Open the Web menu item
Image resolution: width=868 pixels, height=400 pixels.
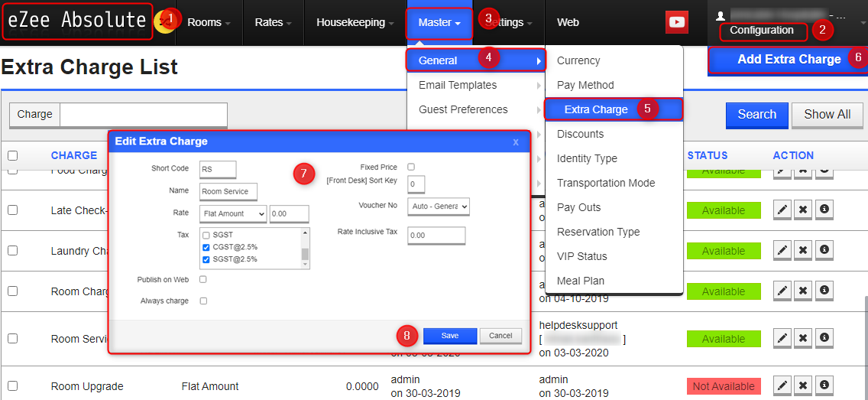click(568, 23)
